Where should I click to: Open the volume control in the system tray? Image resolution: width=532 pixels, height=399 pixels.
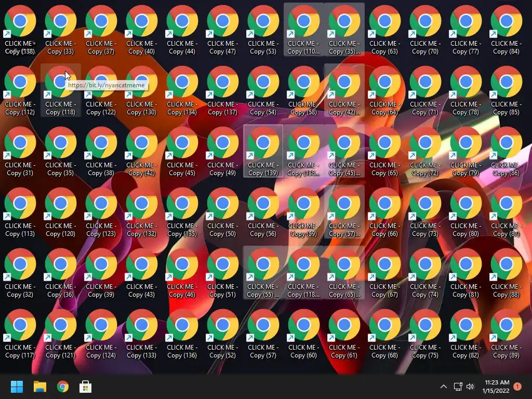470,387
